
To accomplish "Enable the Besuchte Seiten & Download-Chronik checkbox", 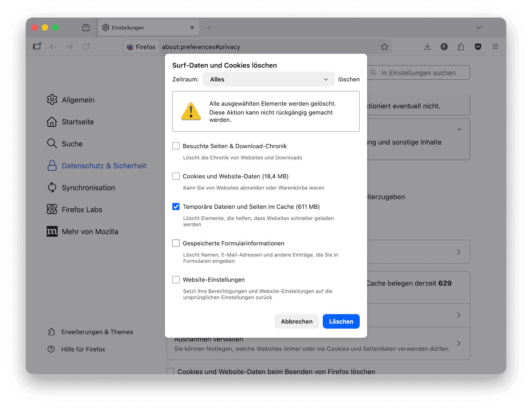I will [176, 146].
